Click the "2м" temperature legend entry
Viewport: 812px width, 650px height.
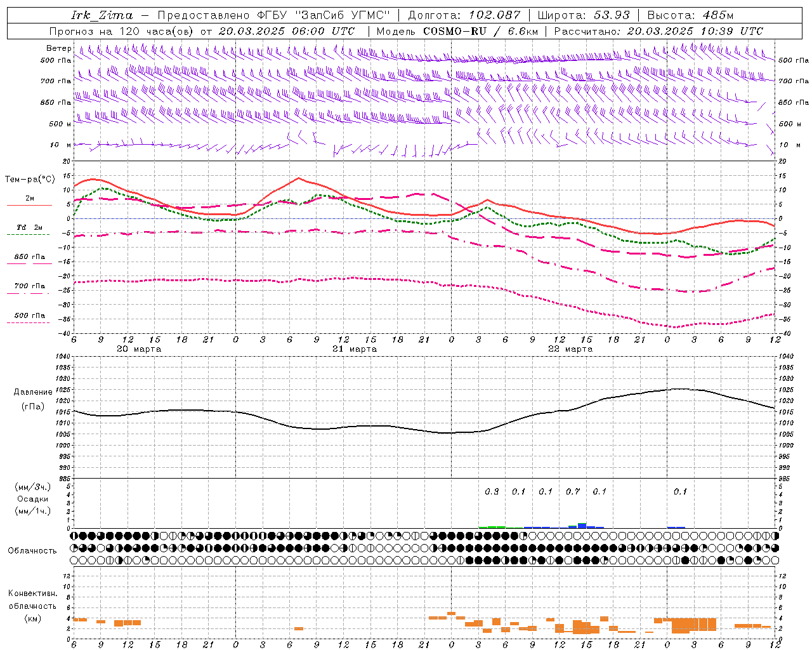click(30, 199)
